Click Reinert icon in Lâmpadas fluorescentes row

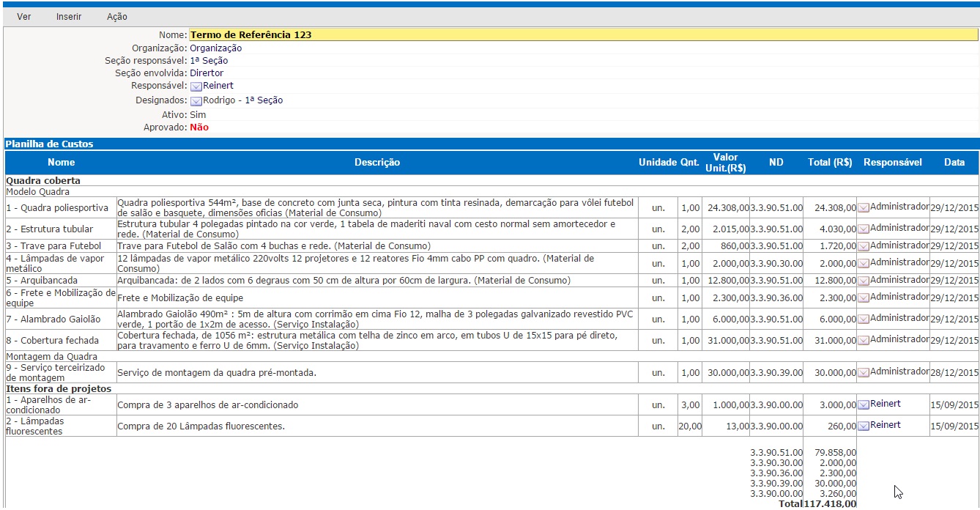[x=864, y=426]
